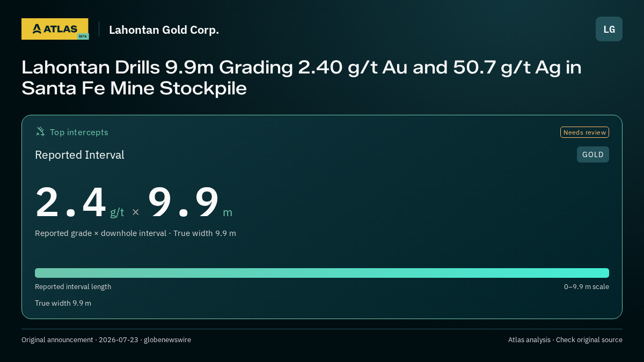Open the Original announcement globenewswire footer link

coord(106,340)
